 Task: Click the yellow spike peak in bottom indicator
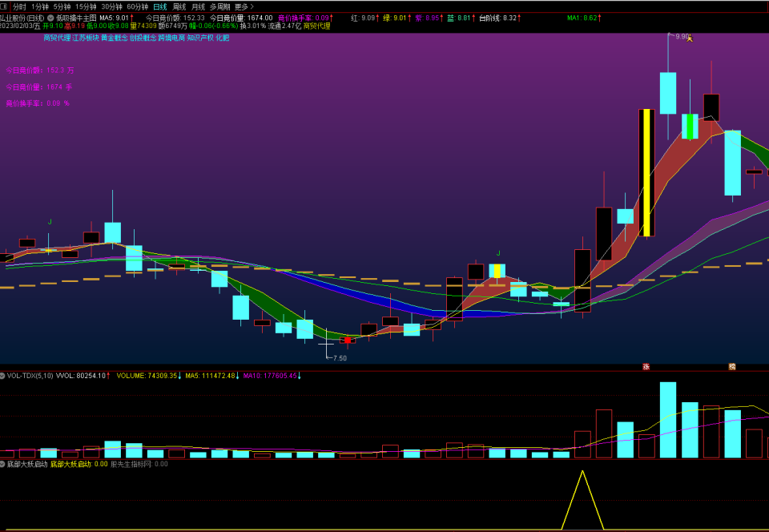click(x=582, y=472)
